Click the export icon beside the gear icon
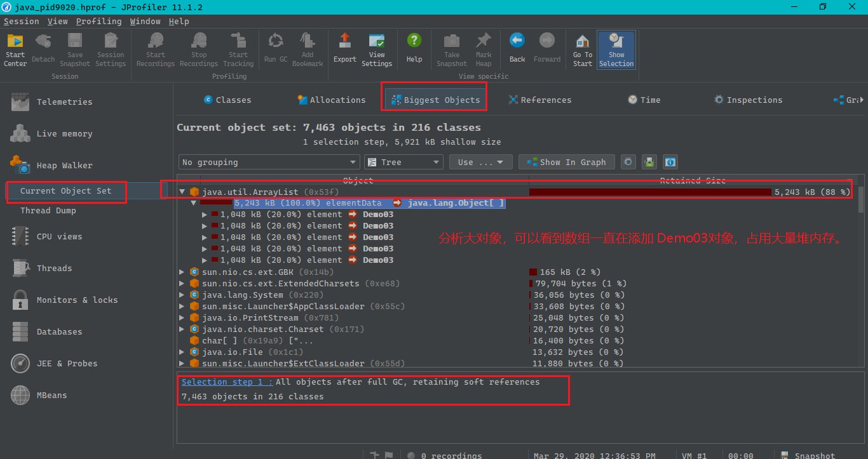 [x=649, y=162]
